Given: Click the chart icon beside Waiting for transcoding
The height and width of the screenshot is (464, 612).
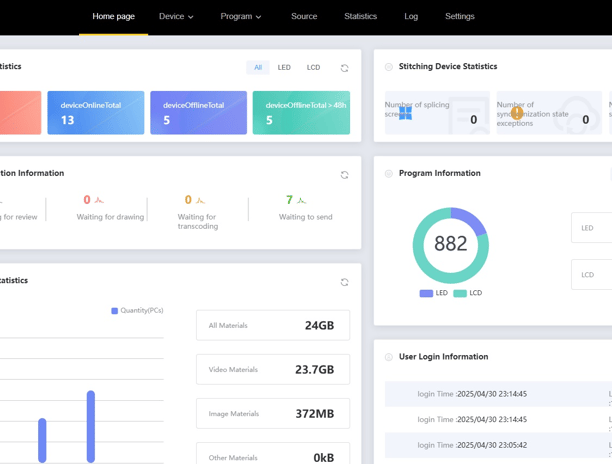Looking at the screenshot, I should [x=200, y=200].
